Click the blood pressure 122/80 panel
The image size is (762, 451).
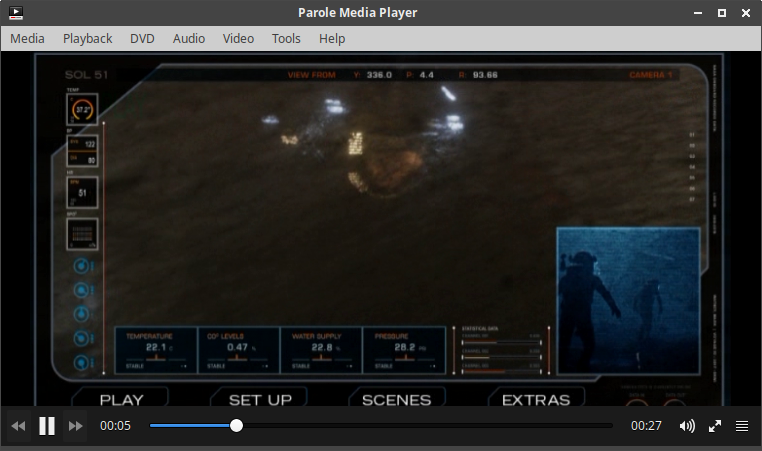(x=82, y=151)
